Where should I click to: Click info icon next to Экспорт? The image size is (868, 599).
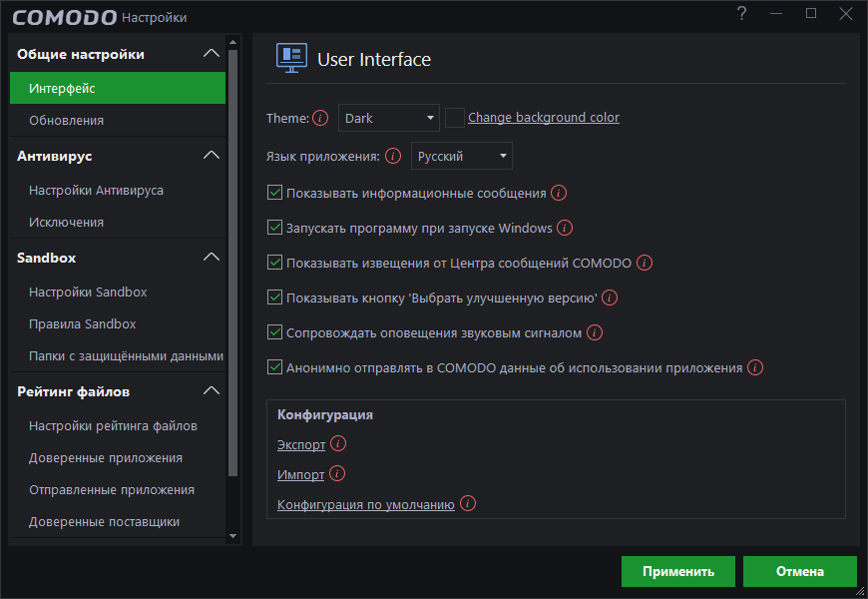(x=338, y=443)
